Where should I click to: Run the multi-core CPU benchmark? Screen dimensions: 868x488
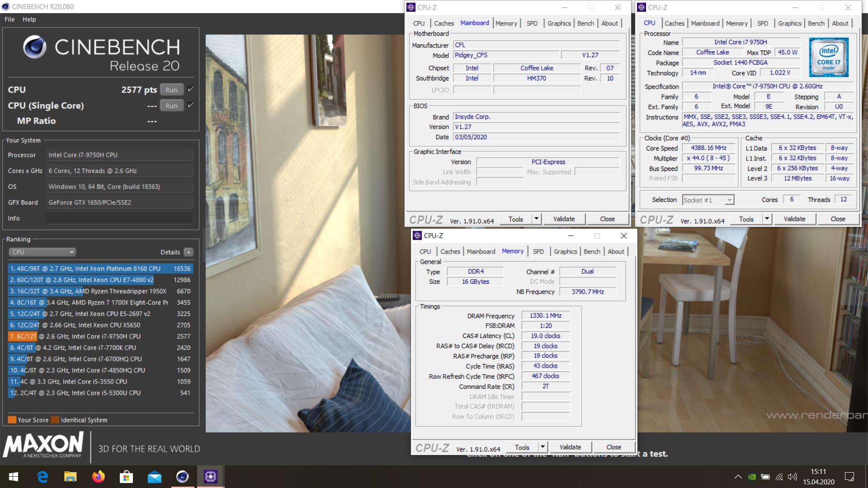pyautogui.click(x=171, y=89)
